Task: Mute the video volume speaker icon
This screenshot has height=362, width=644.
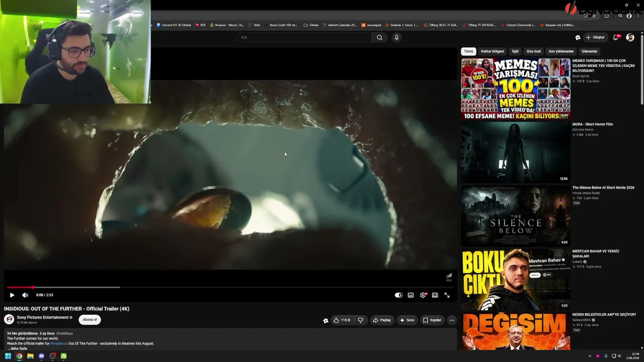Action: [25, 295]
